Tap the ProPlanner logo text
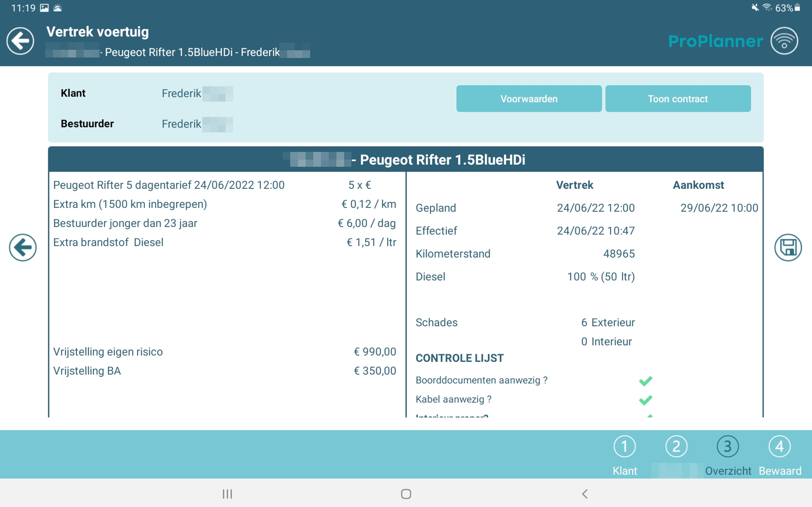This screenshot has height=507, width=812. (x=715, y=41)
